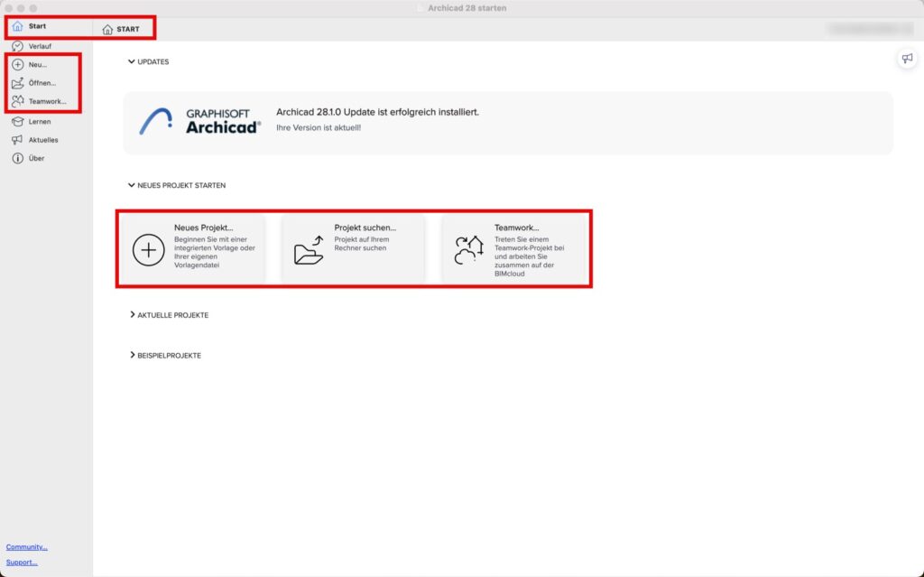Select the Start item label in the sidebar

(37, 26)
